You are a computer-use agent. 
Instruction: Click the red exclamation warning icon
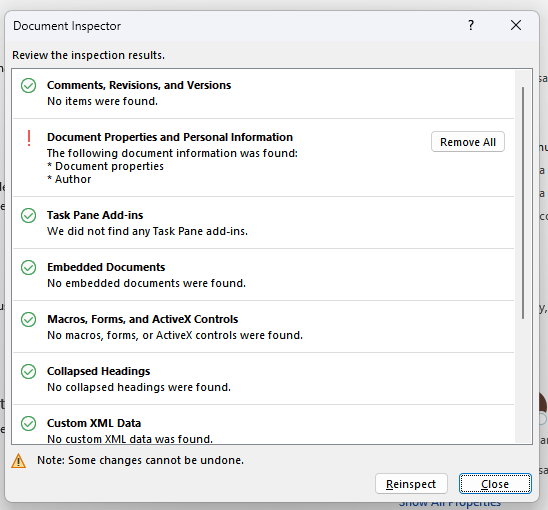pyautogui.click(x=29, y=138)
